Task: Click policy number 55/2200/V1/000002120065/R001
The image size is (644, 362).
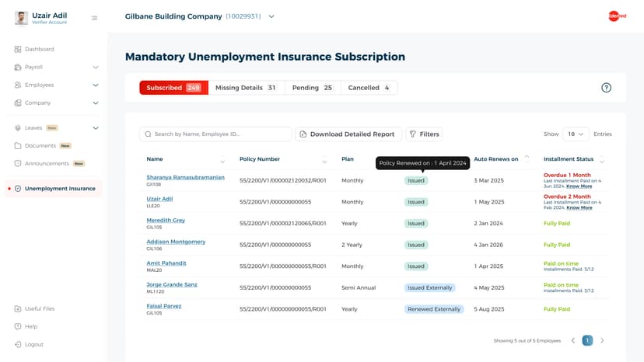Action: point(282,223)
